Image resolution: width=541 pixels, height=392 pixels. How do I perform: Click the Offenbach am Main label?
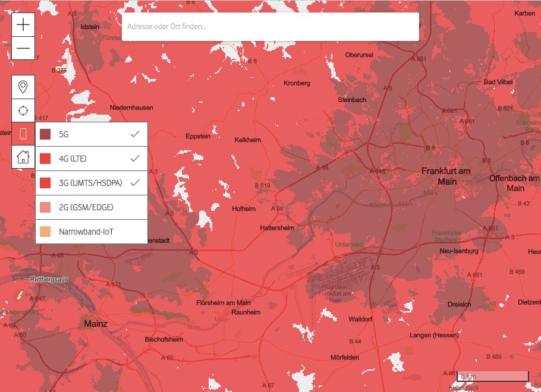pos(514,183)
